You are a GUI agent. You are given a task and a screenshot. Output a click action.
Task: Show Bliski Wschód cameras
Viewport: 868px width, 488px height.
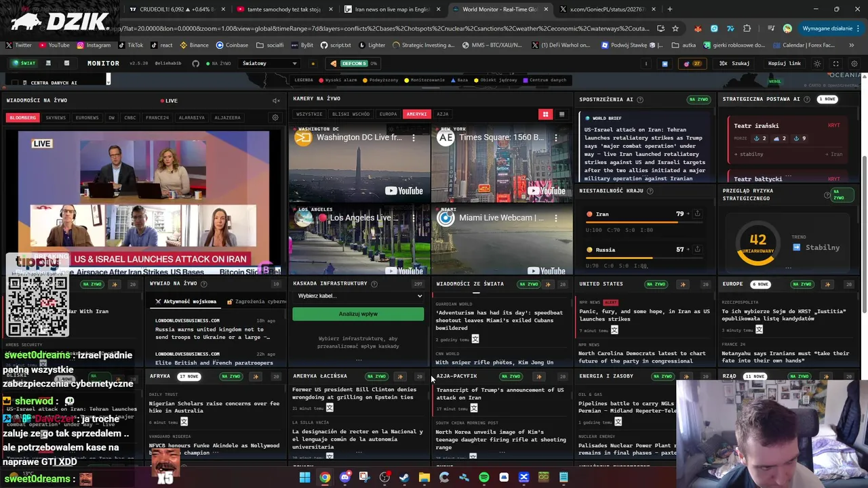click(x=351, y=114)
